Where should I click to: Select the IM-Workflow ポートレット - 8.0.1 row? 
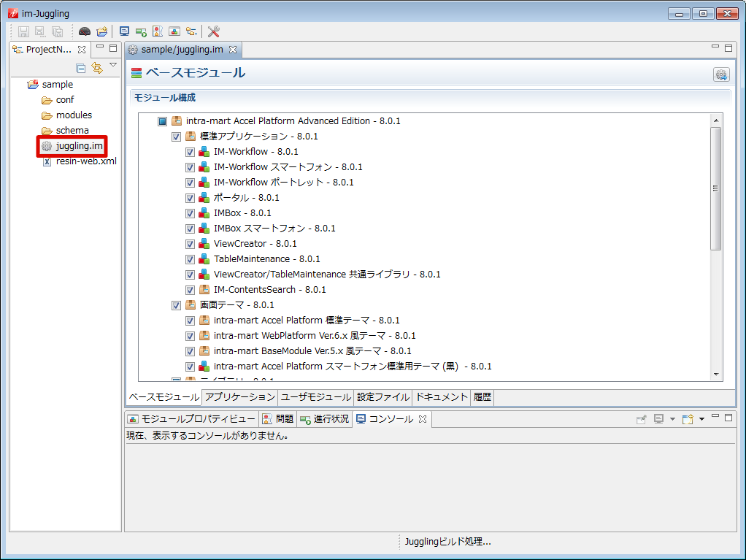[x=283, y=183]
